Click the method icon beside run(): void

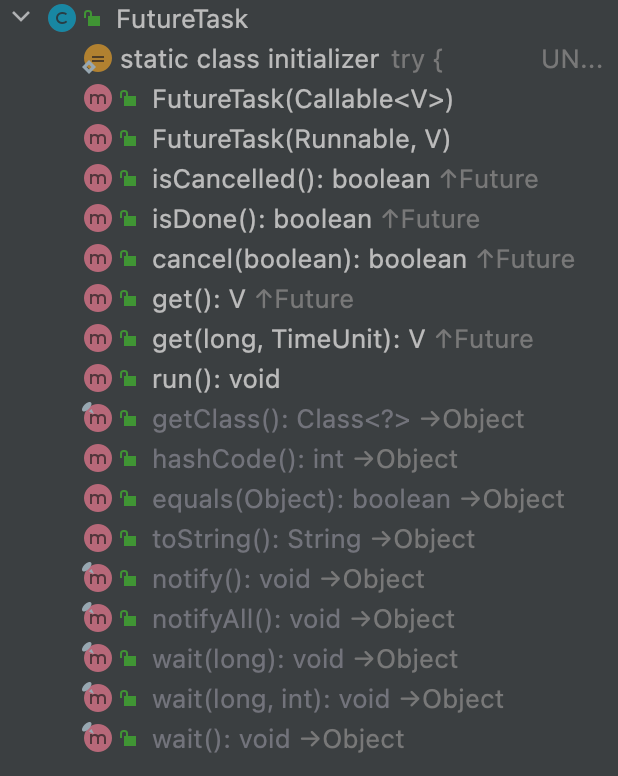coord(97,379)
